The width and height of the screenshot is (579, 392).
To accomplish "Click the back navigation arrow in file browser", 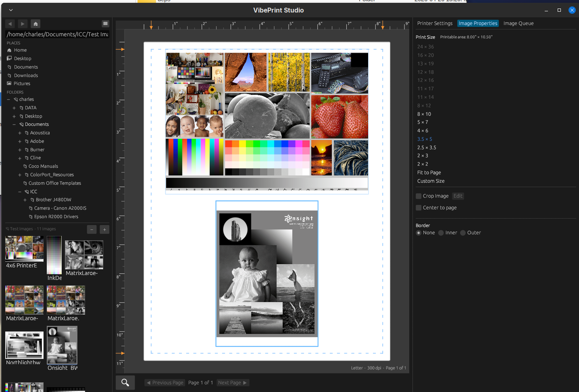I will pyautogui.click(x=10, y=24).
